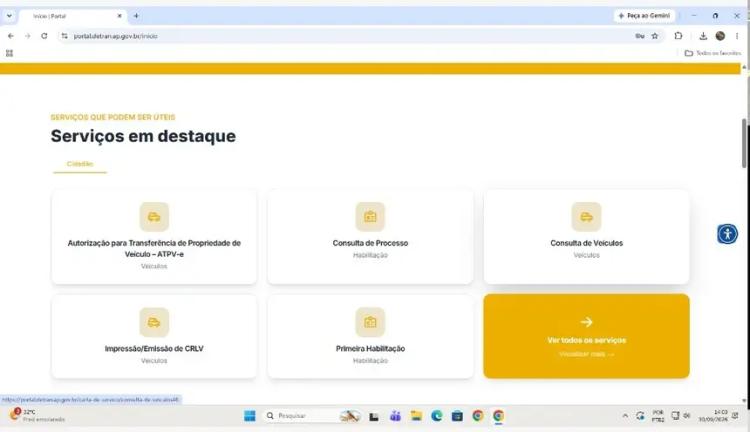750x432 pixels.
Task: Go back with the browser back arrow
Action: (x=11, y=36)
